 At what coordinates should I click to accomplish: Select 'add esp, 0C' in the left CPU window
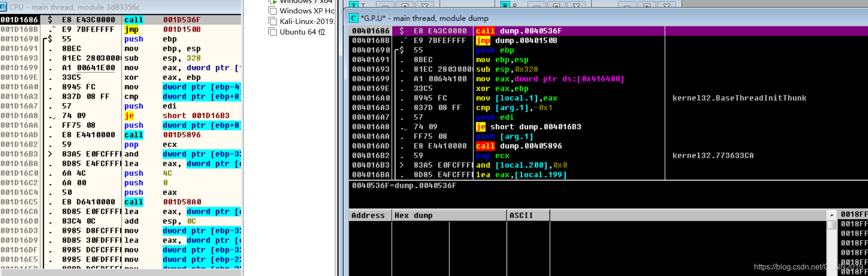pos(160,221)
